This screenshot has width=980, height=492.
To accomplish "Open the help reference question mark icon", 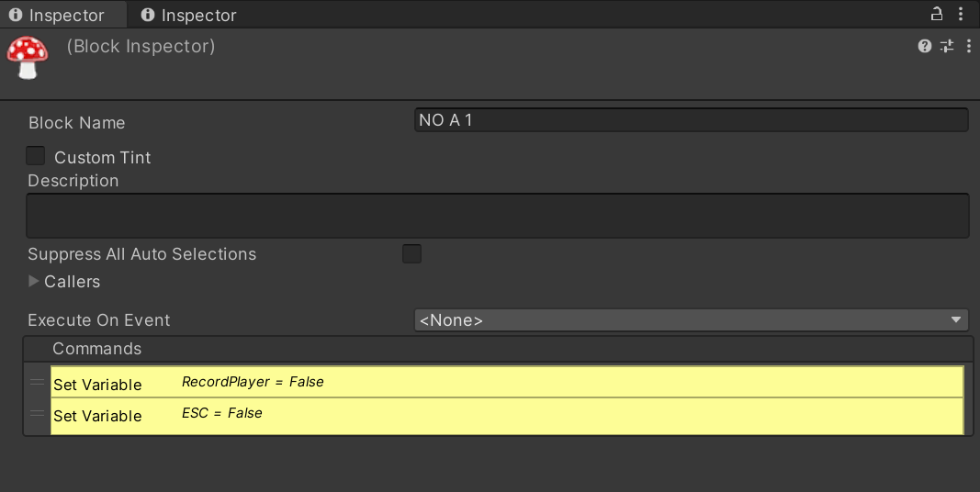I will pyautogui.click(x=925, y=46).
